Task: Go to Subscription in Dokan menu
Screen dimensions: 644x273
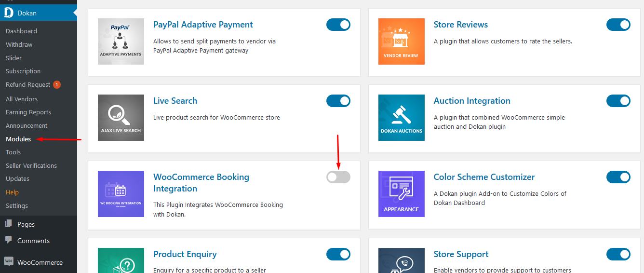Action: pos(23,71)
